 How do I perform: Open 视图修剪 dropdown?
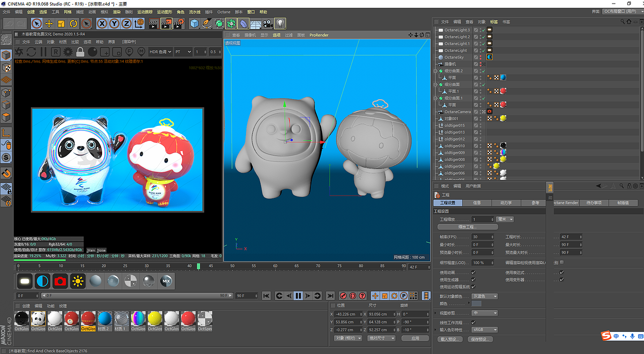click(x=485, y=313)
